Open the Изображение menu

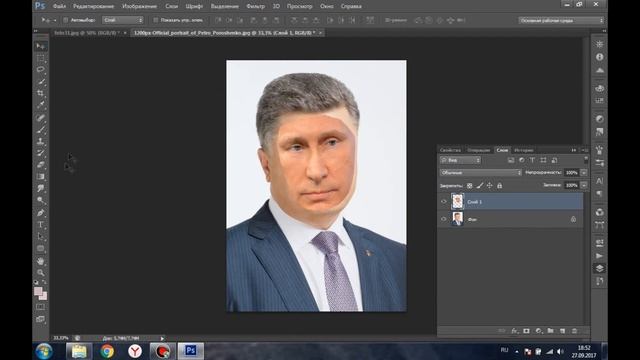coord(140,6)
